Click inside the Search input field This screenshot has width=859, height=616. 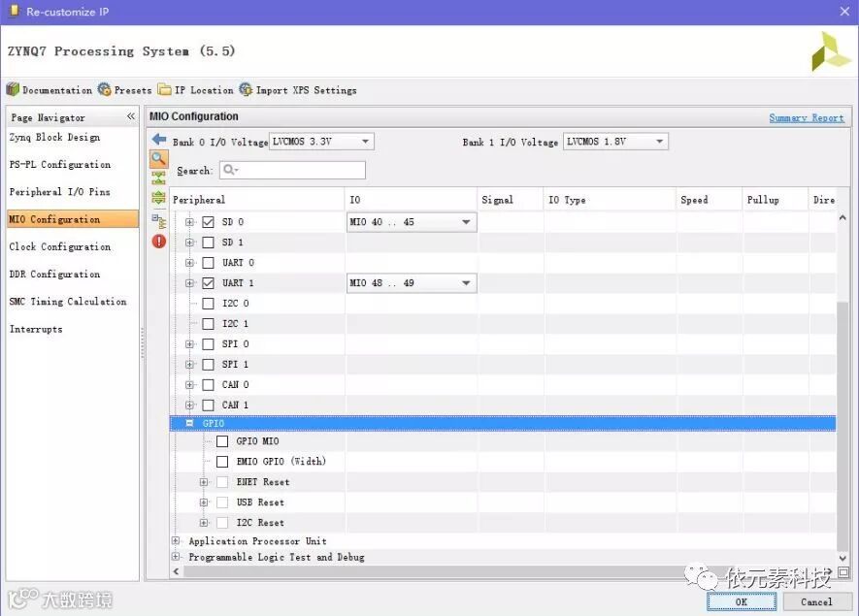tap(292, 170)
